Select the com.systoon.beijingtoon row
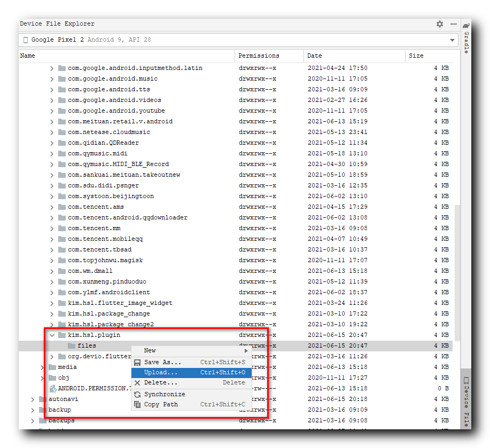The height and width of the screenshot is (448, 490). [x=235, y=196]
